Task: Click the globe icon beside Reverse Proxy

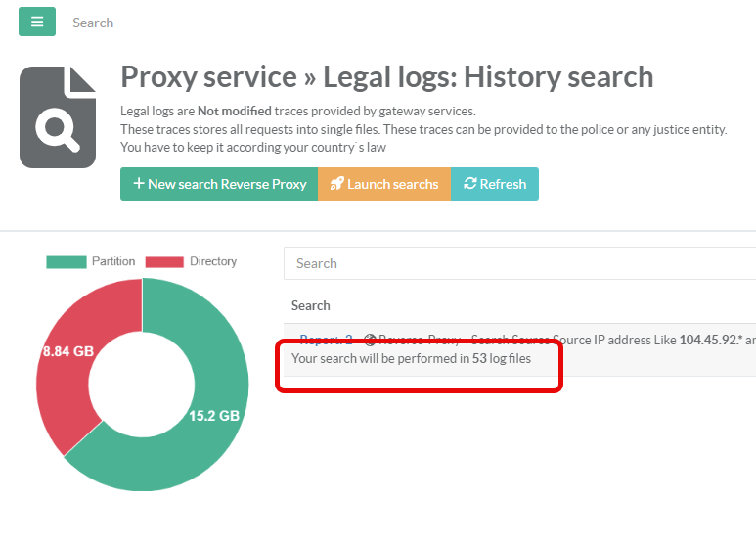Action: pyautogui.click(x=370, y=340)
